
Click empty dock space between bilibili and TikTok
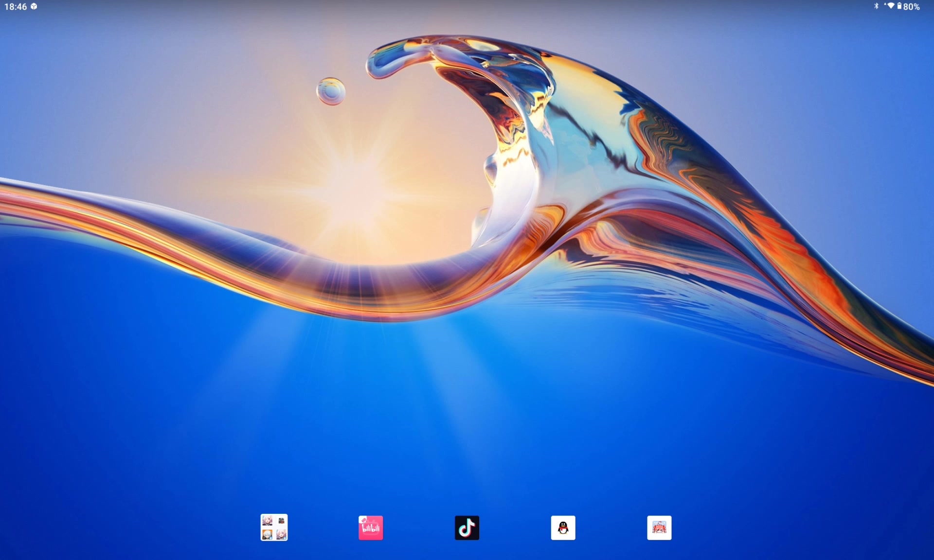[x=418, y=527]
